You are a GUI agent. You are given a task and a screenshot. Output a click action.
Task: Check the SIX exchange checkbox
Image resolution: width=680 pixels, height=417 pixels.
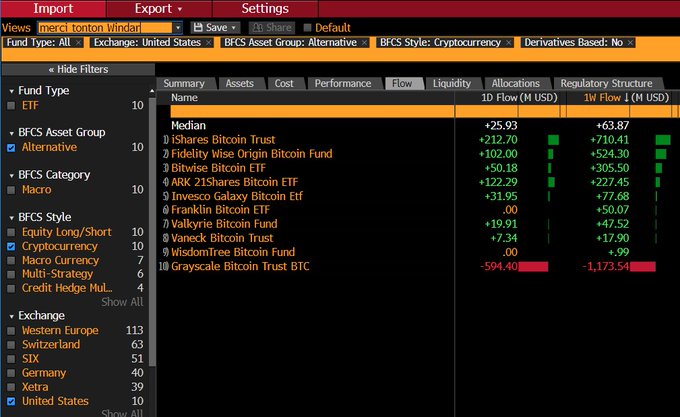[11, 359]
